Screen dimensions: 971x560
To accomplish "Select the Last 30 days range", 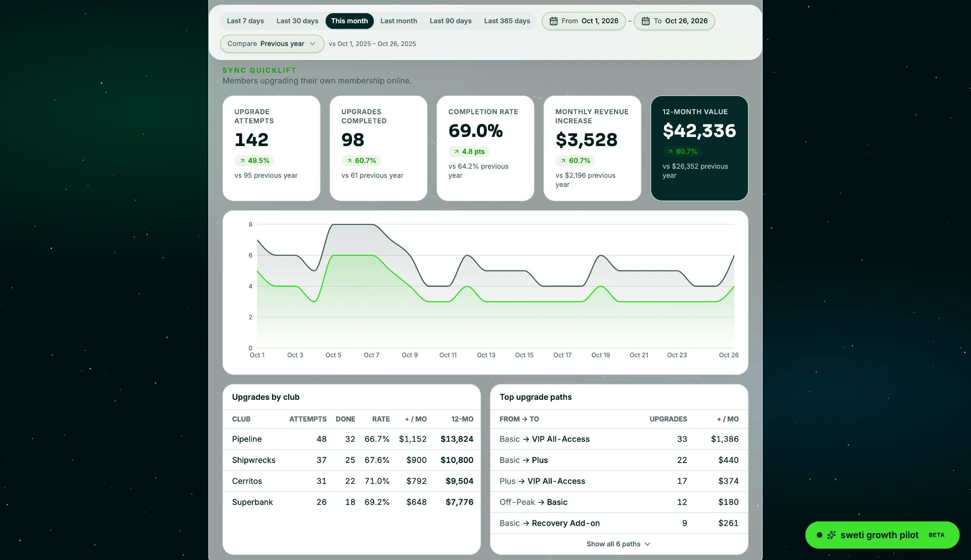I will pyautogui.click(x=297, y=21).
